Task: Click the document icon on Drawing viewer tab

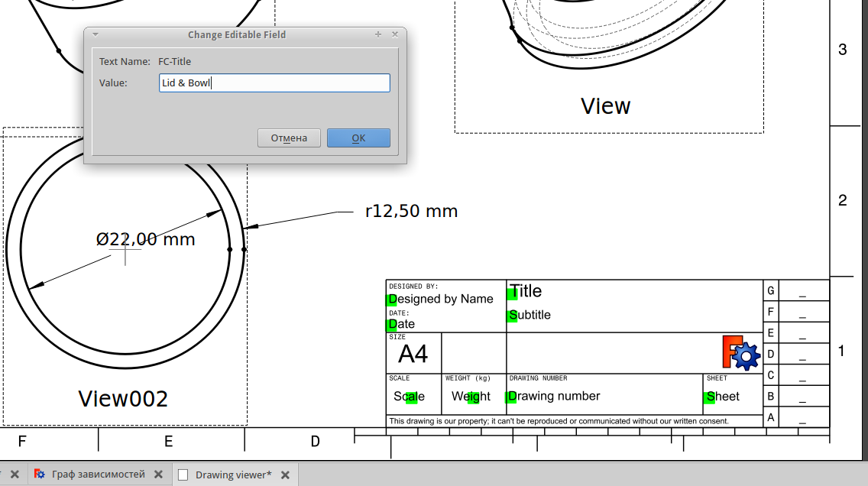Action: [x=183, y=474]
